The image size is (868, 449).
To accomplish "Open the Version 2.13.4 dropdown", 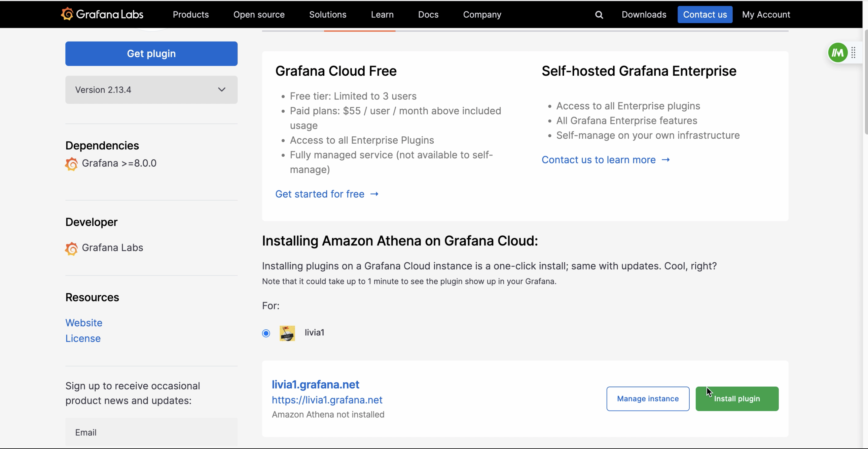I will 151,90.
